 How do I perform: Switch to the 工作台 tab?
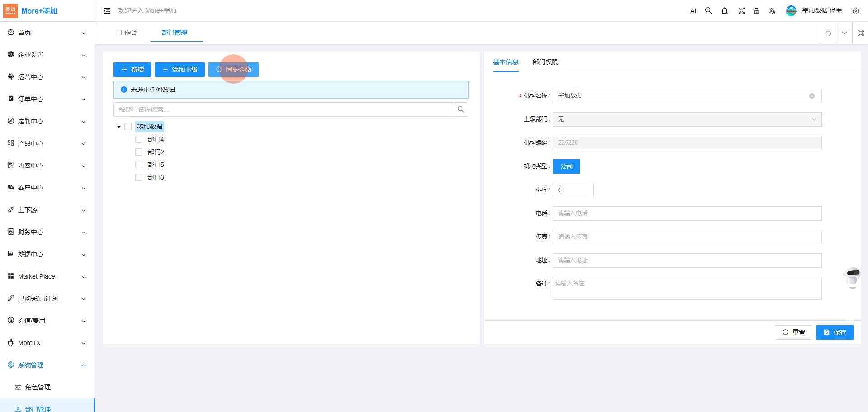coord(127,33)
